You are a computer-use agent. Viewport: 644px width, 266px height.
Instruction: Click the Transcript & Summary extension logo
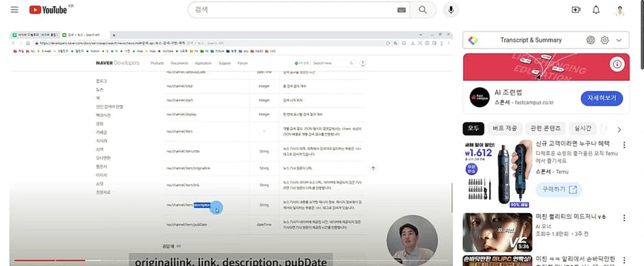[x=473, y=40]
